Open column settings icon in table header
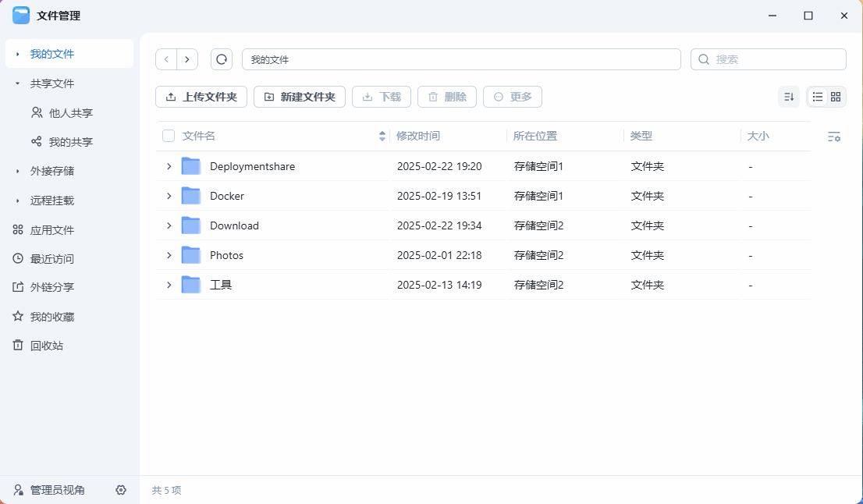 (834, 137)
